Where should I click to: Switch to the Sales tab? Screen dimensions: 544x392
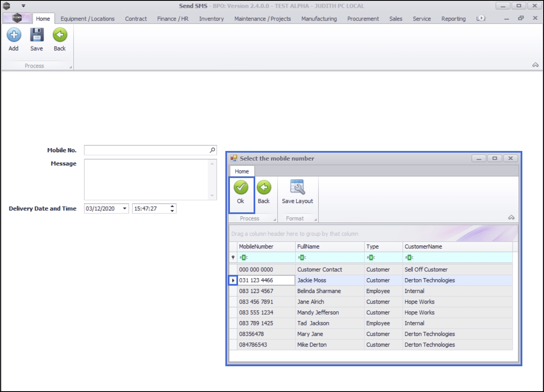396,19
